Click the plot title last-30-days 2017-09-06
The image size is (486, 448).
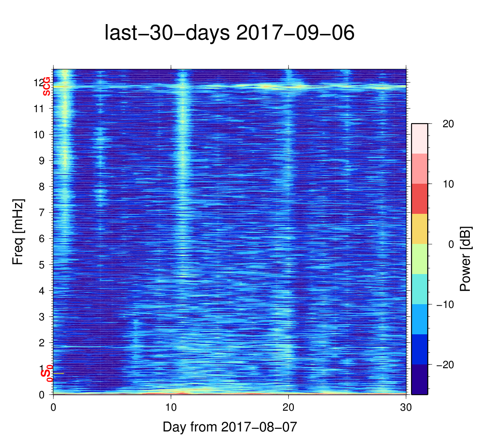tap(229, 33)
